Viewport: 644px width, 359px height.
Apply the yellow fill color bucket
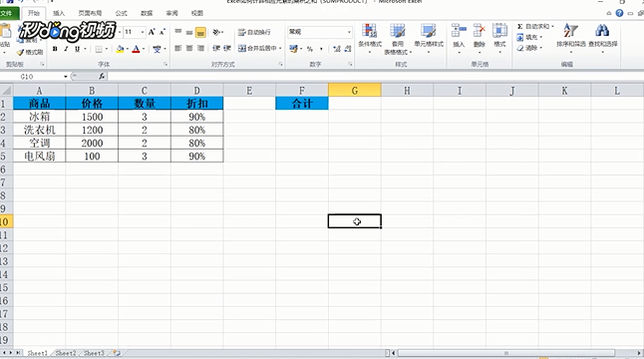(120, 49)
